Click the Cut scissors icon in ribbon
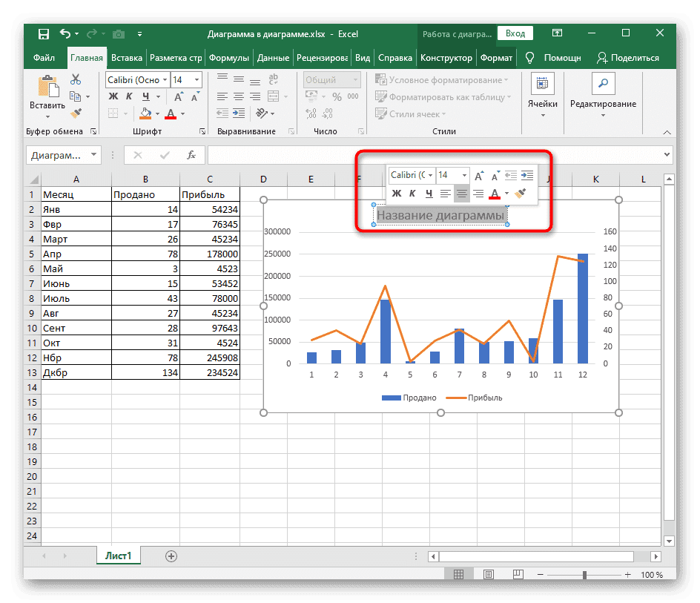This screenshot has width=700, height=603. [76, 80]
